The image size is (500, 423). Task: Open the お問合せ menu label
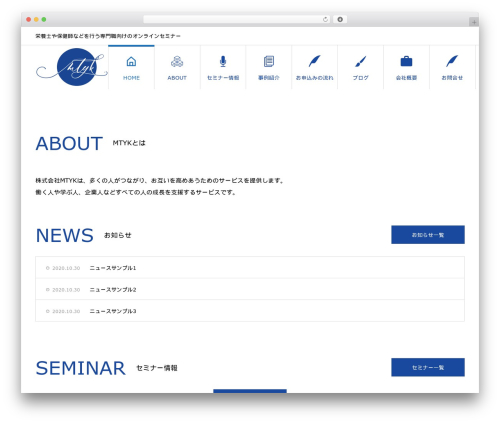[x=452, y=78]
